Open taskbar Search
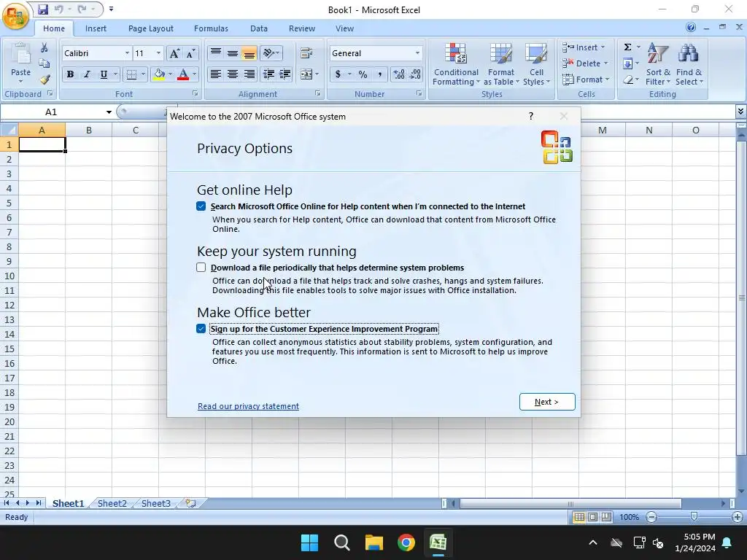747x560 pixels. click(x=341, y=542)
